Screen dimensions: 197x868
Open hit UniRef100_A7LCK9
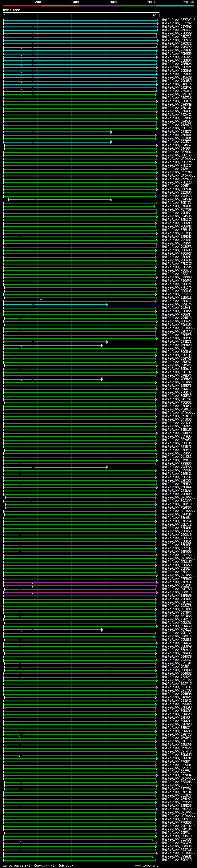[x=177, y=33]
